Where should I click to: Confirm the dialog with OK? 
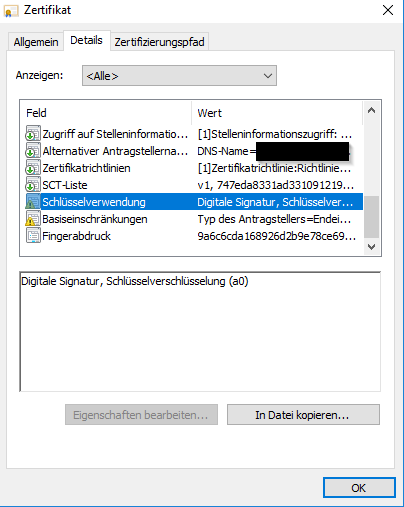(359, 488)
